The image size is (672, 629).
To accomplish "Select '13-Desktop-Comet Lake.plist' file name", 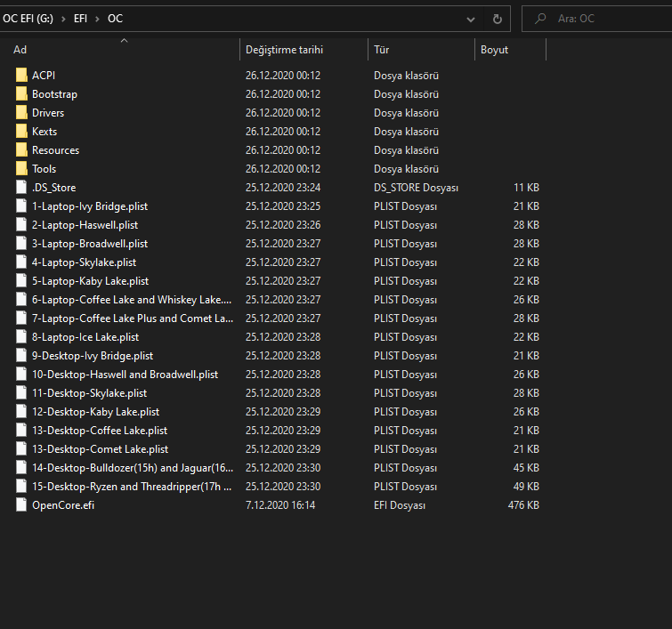I will [x=101, y=449].
